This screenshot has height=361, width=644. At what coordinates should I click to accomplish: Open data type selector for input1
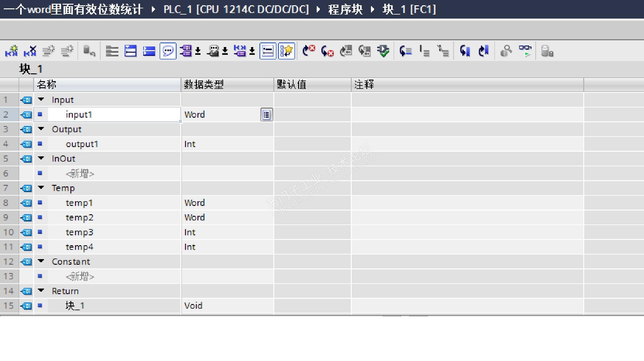click(x=266, y=115)
